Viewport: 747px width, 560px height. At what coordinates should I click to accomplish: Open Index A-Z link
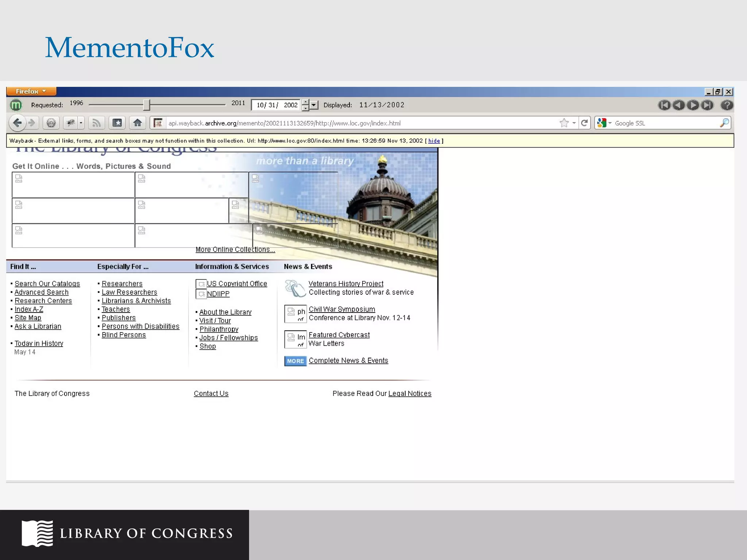29,309
